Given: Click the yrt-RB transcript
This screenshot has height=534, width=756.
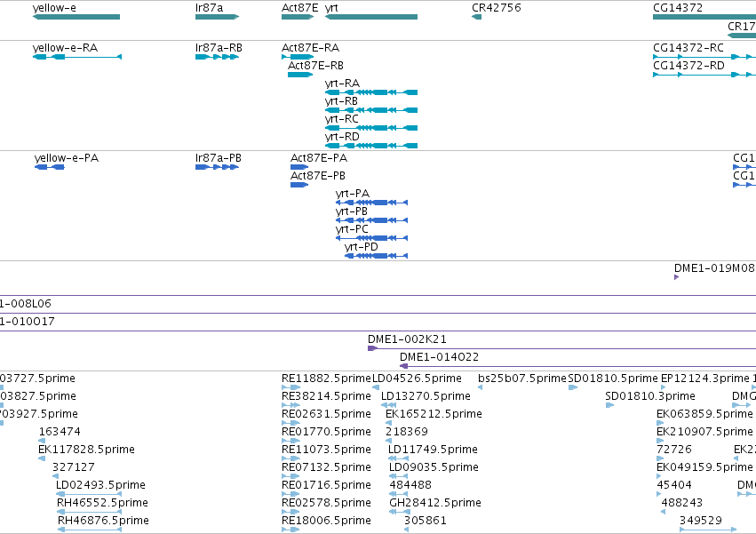Looking at the screenshot, I should [x=371, y=110].
